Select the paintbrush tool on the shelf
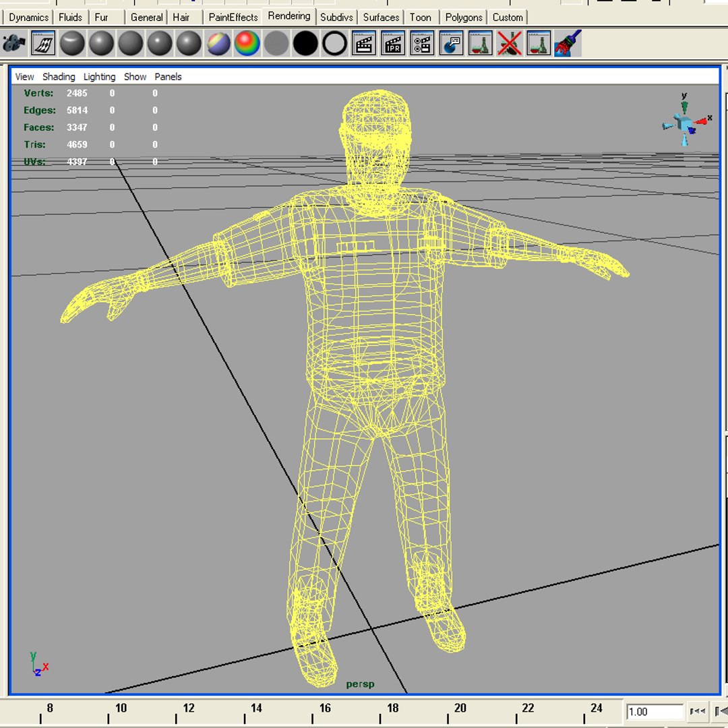The height and width of the screenshot is (728, 728). pyautogui.click(x=568, y=44)
